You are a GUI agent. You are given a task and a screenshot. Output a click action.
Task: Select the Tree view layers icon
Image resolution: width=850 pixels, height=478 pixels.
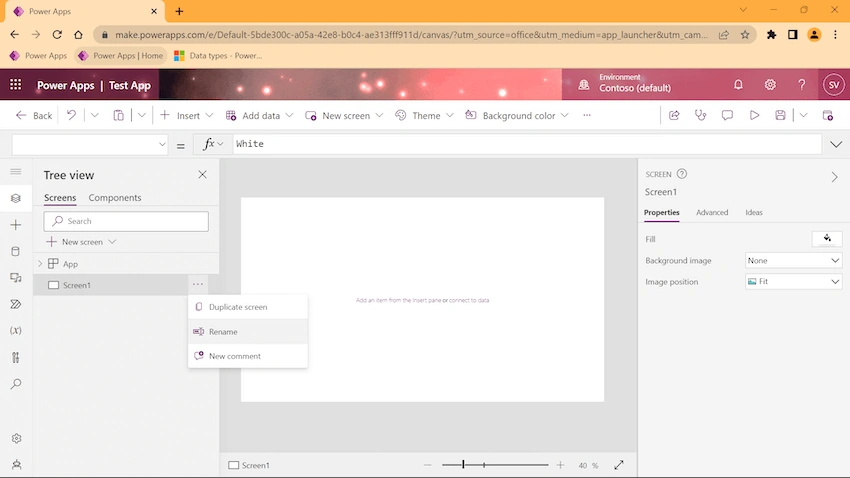click(x=16, y=198)
